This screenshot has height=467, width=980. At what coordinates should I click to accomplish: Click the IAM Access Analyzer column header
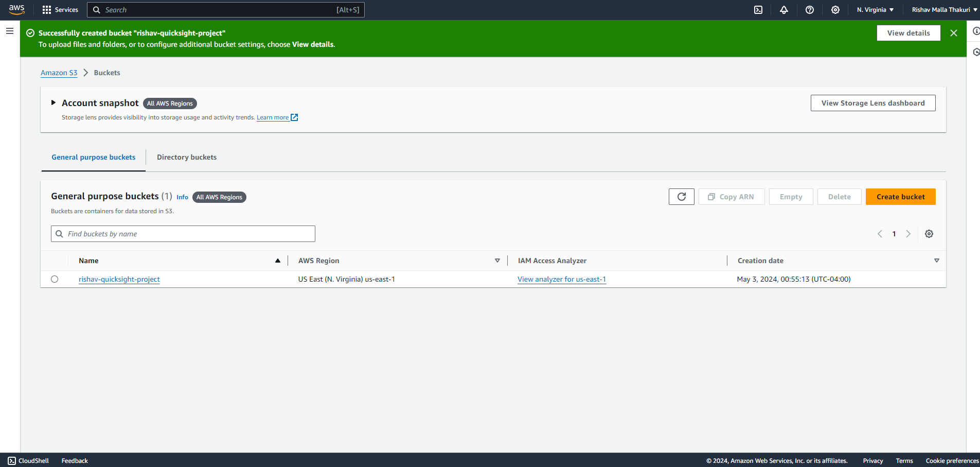pyautogui.click(x=552, y=261)
